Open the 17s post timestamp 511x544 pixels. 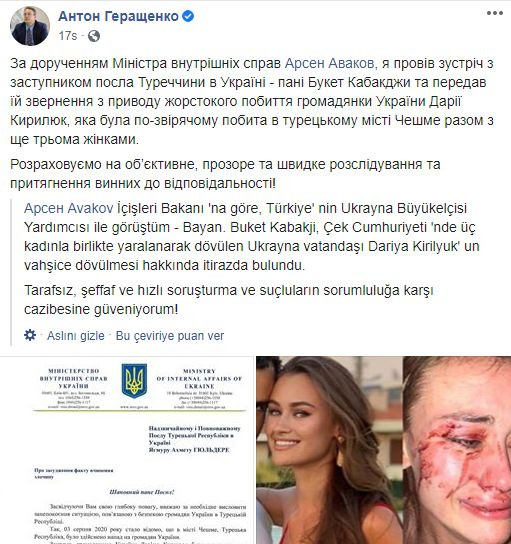pyautogui.click(x=68, y=36)
